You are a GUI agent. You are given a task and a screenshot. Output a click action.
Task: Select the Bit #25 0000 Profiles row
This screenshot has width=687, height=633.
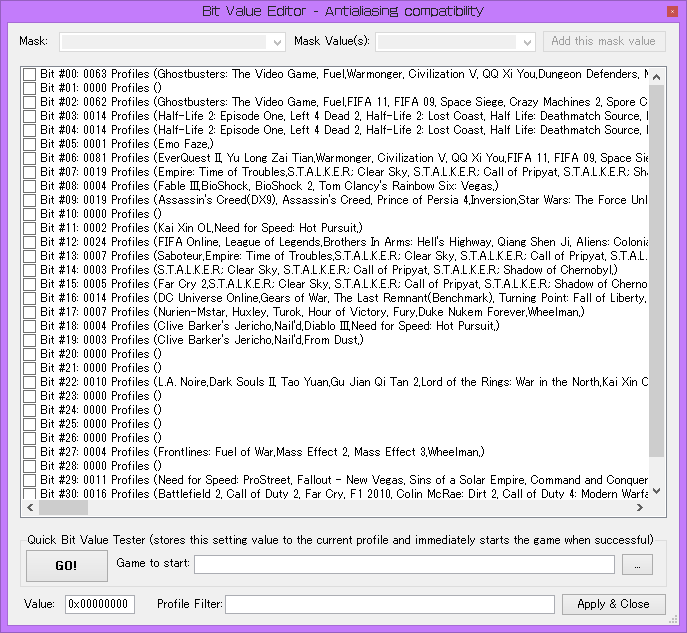coord(101,424)
